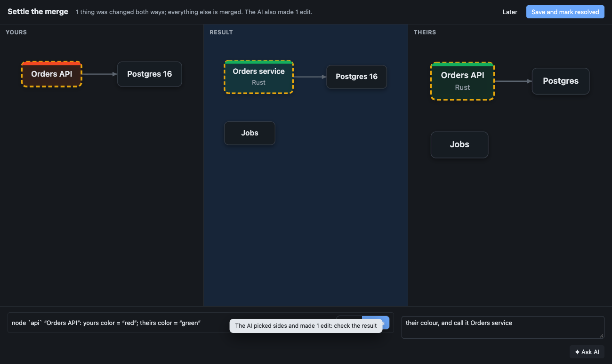Select the Orders API node in Yours pane
Viewport: 612px width, 364px height.
(52, 74)
